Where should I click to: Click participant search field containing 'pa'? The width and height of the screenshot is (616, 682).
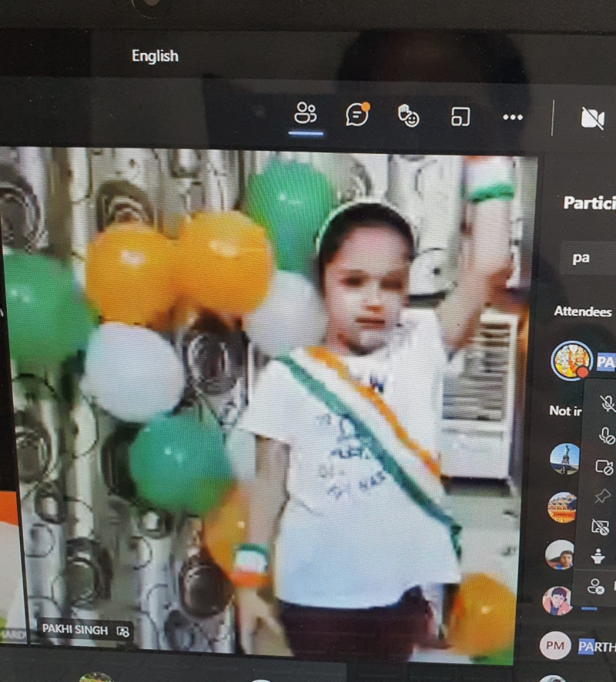point(588,258)
